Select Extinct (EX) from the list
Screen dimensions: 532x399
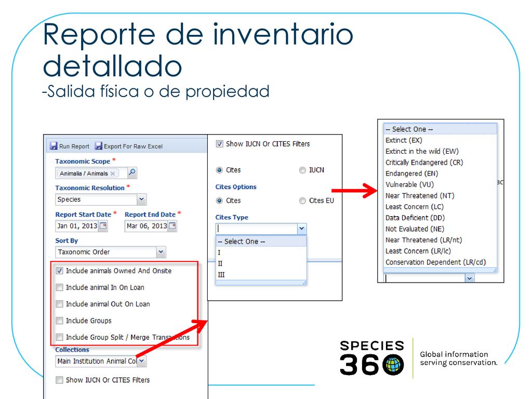coord(441,140)
